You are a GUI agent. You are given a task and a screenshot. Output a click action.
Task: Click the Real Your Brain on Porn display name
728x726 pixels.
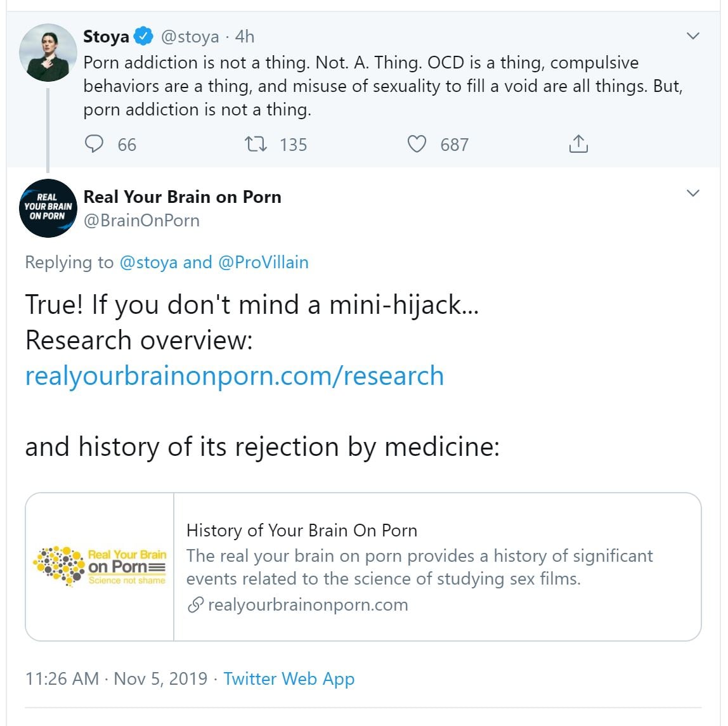coord(182,197)
